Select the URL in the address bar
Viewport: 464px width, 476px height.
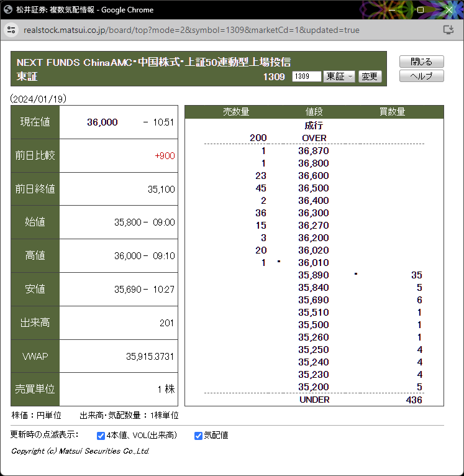click(191, 30)
